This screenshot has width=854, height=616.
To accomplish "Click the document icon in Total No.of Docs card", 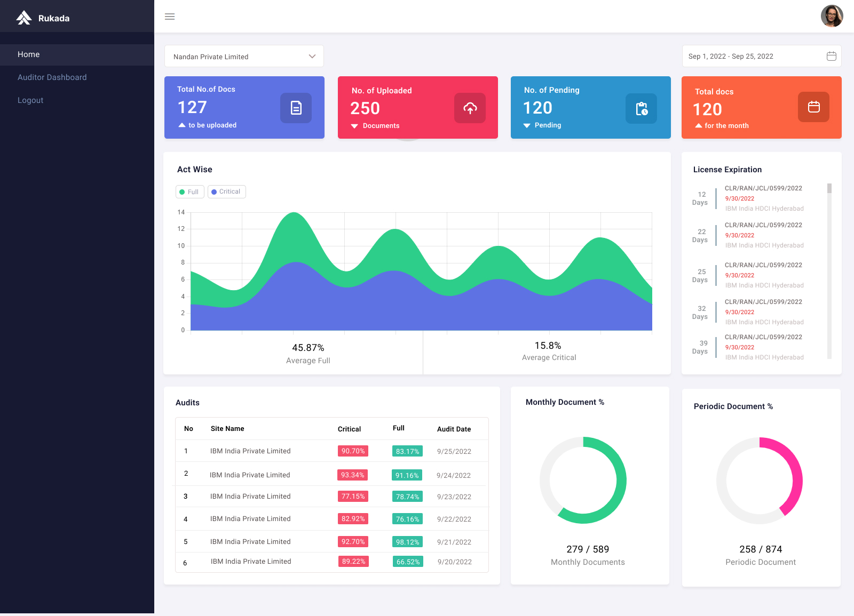I will click(296, 108).
